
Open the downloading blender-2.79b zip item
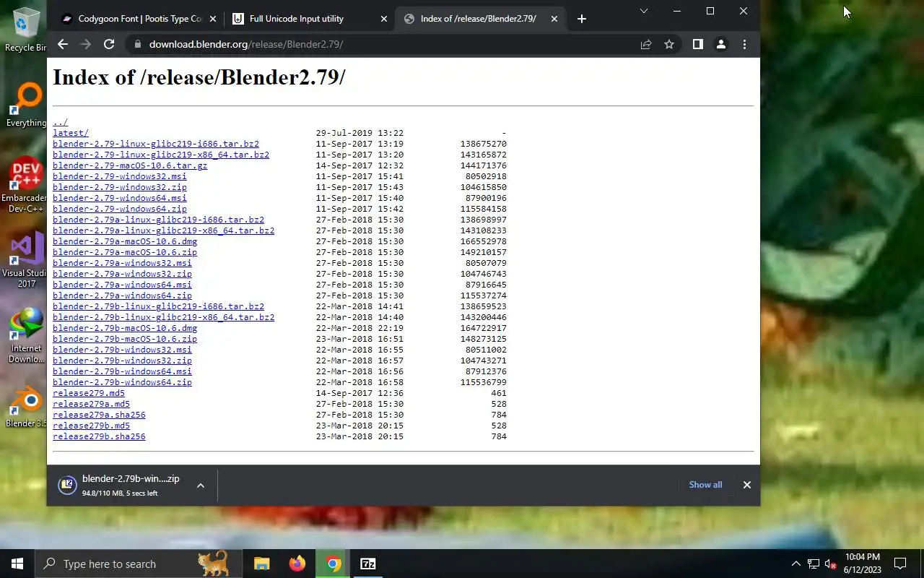coord(121,486)
